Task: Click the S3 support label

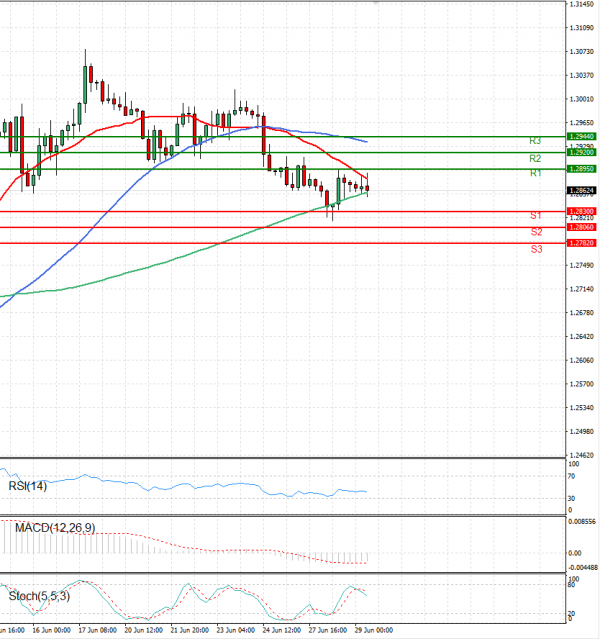Action: coord(536,249)
